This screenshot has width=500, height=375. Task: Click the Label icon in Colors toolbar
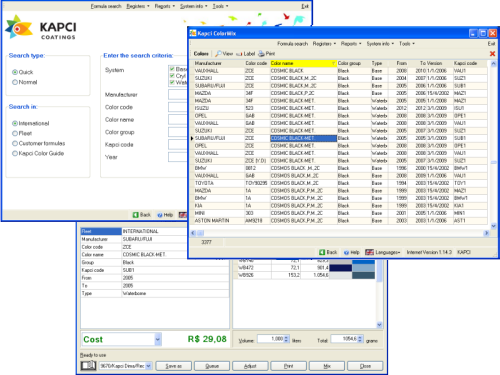(x=239, y=54)
